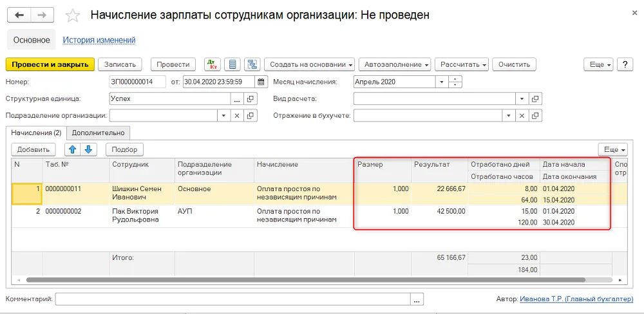Switch to the Основное section
This screenshot has width=644, height=314.
[32, 41]
